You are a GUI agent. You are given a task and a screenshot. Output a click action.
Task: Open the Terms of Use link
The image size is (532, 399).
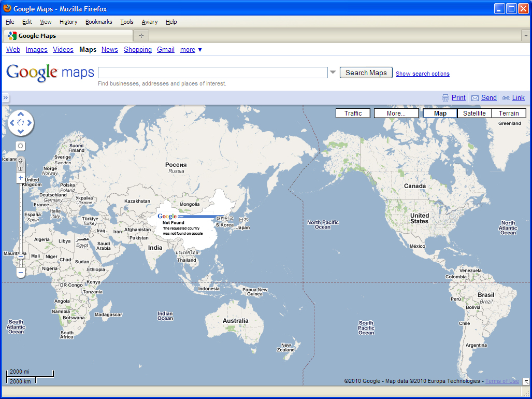502,381
